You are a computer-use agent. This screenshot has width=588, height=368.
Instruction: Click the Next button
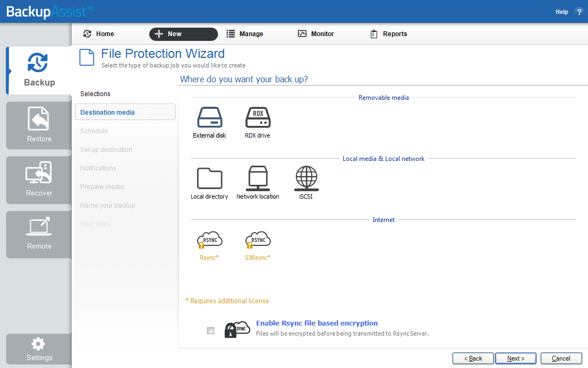point(516,358)
